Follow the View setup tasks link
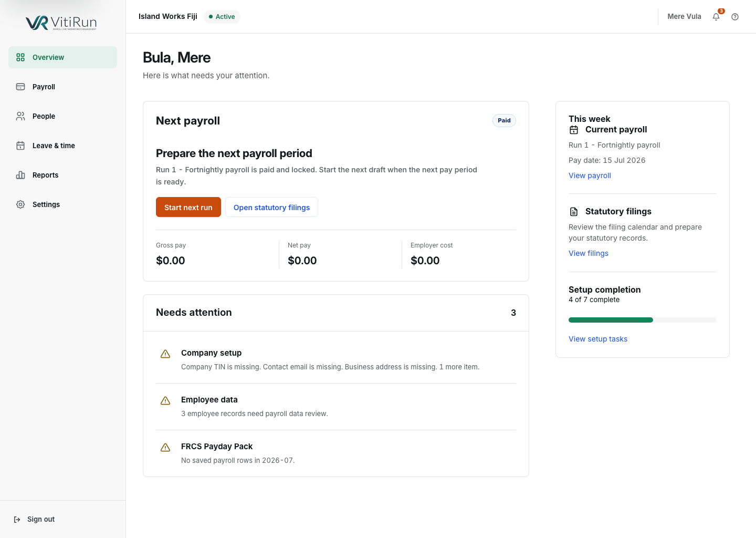The height and width of the screenshot is (538, 756). pos(598,339)
